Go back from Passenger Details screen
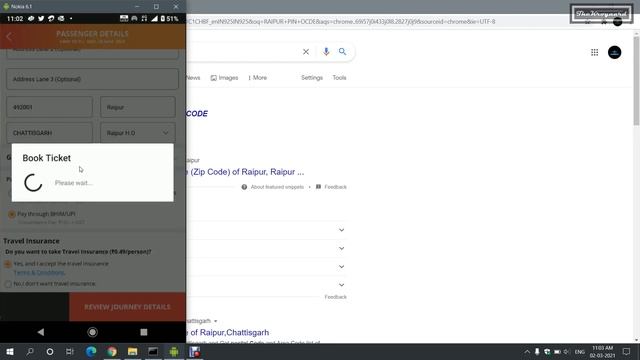 (9, 37)
